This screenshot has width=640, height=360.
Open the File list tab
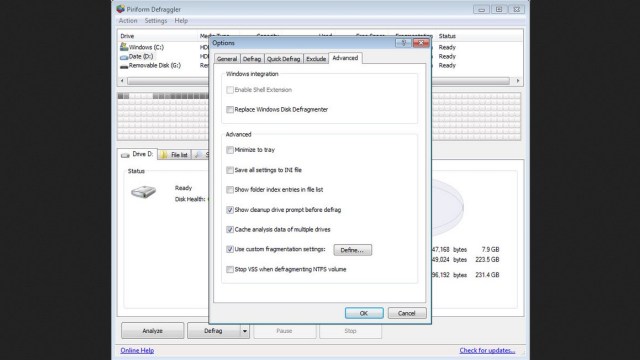[x=175, y=155]
